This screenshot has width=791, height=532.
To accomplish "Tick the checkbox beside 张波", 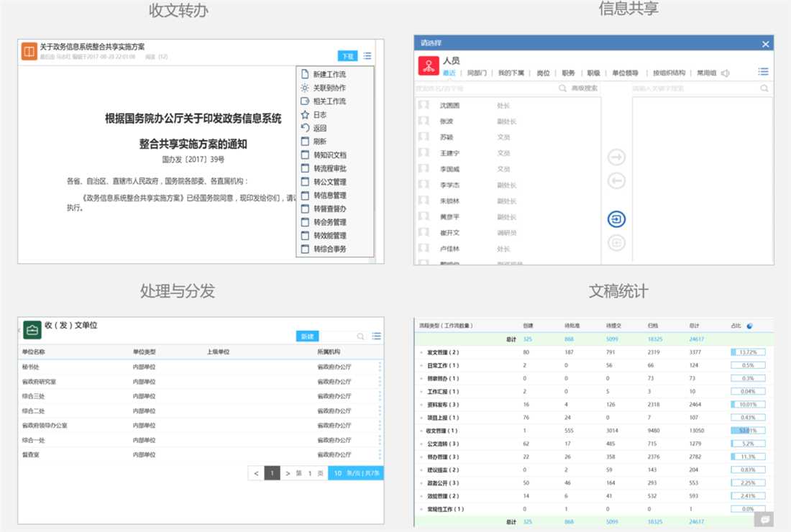I will [x=424, y=121].
